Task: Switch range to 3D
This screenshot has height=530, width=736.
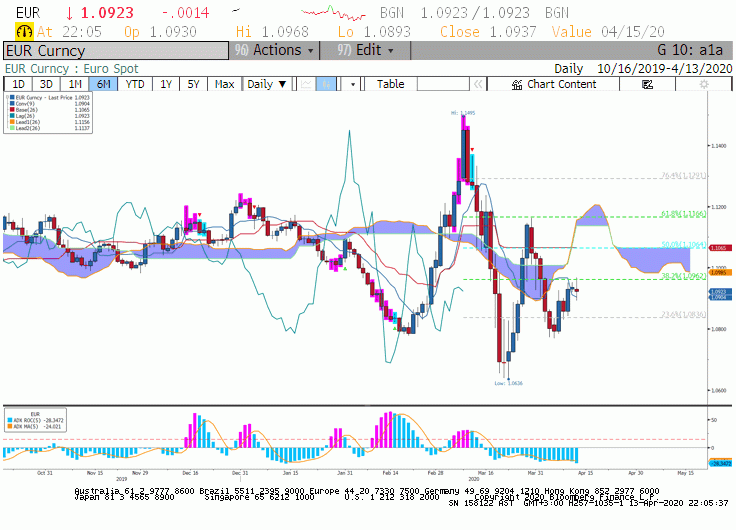Action: coord(46,84)
